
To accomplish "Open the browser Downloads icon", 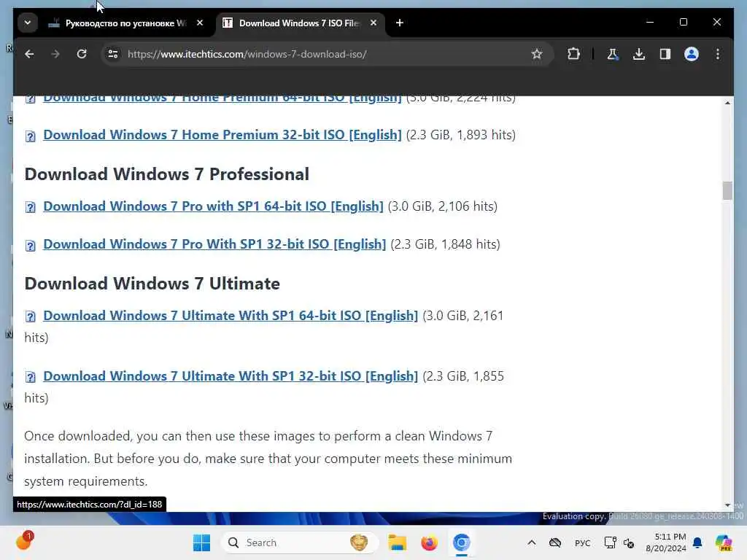I will [639, 54].
